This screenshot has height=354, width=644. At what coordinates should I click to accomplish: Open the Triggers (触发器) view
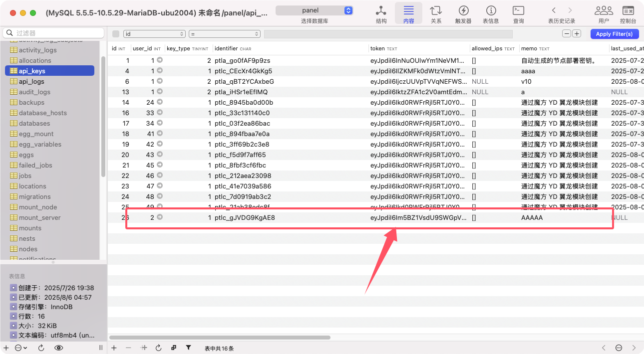tap(463, 13)
